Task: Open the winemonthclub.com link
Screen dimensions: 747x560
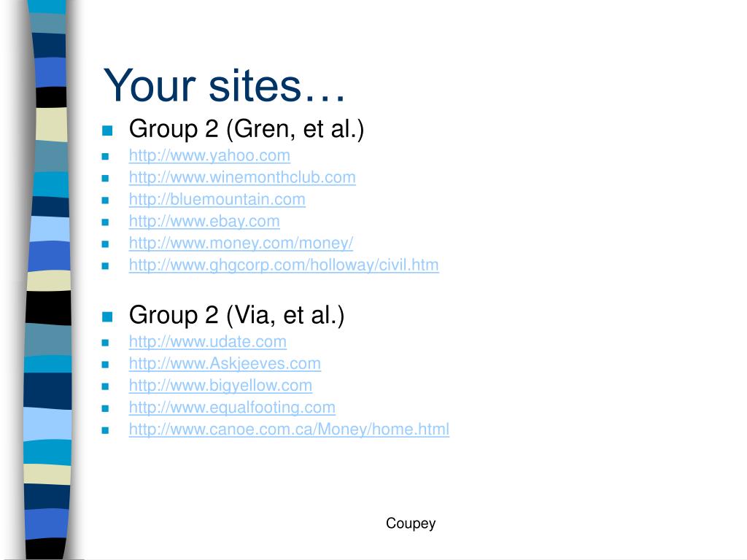Action: pyautogui.click(x=242, y=178)
